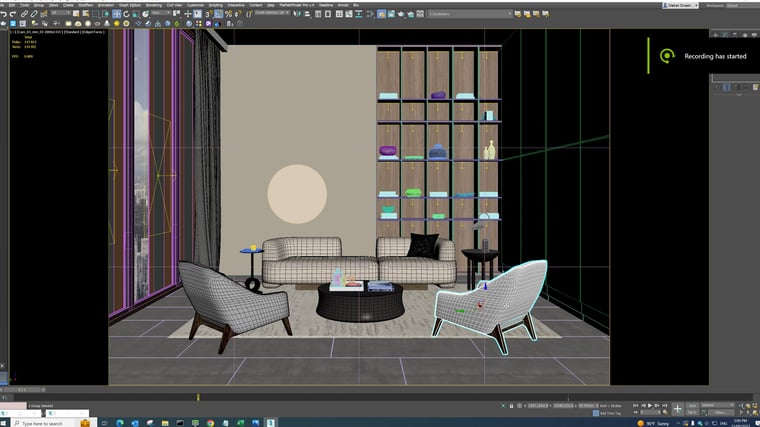Toggle Auto Key mode
This screenshot has width=760, height=427.
[694, 405]
